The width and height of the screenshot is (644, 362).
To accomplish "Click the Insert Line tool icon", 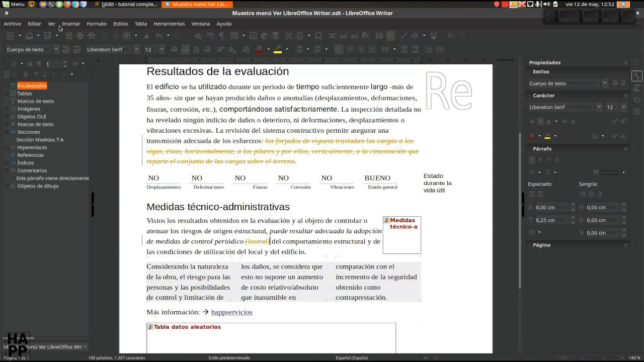I will tap(404, 36).
